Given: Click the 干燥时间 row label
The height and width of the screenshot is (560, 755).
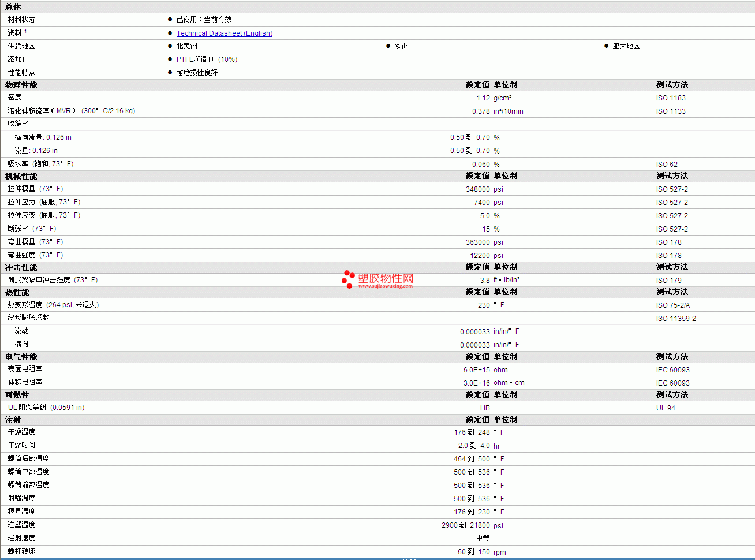Looking at the screenshot, I should pos(21,445).
